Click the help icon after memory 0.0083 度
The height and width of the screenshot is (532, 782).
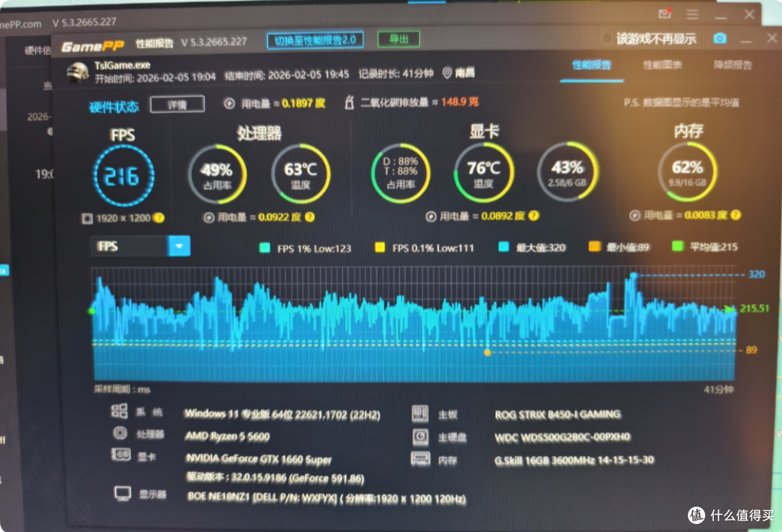pyautogui.click(x=736, y=215)
